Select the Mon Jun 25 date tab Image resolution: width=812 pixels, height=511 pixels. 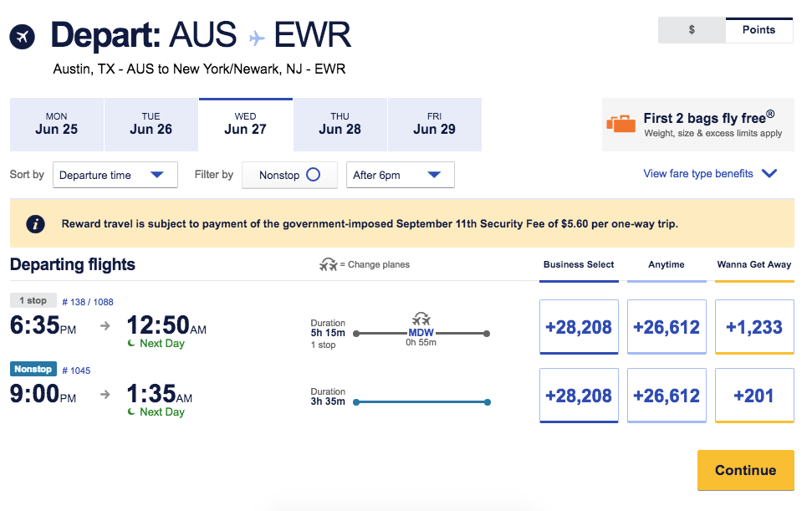(x=57, y=124)
